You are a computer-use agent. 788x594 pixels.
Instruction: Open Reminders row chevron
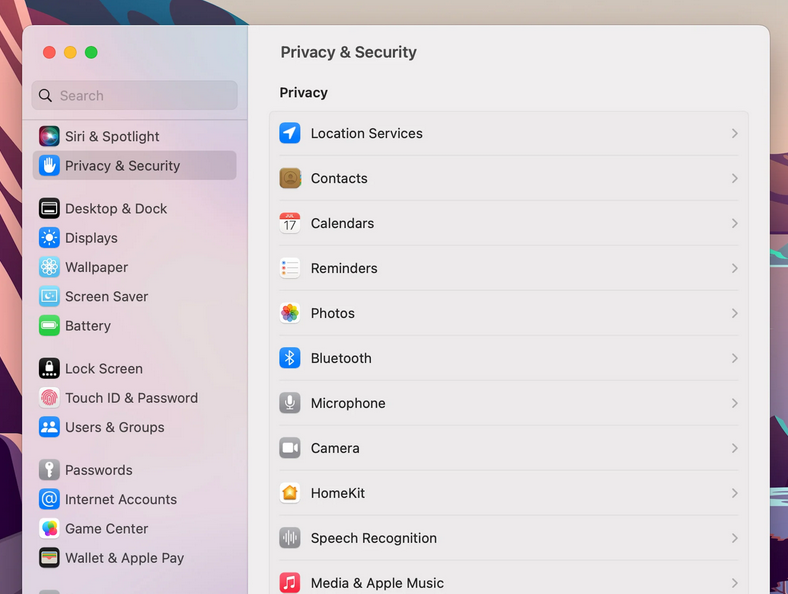click(735, 268)
